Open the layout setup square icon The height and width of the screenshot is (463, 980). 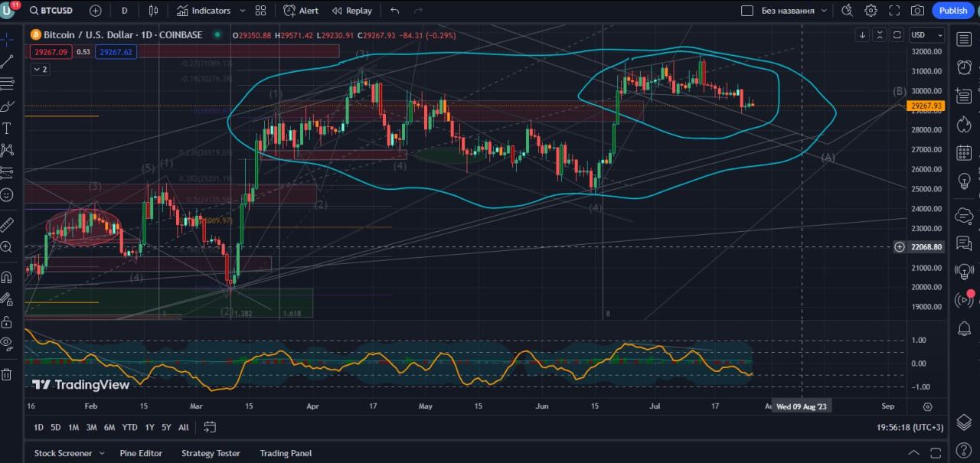747,11
